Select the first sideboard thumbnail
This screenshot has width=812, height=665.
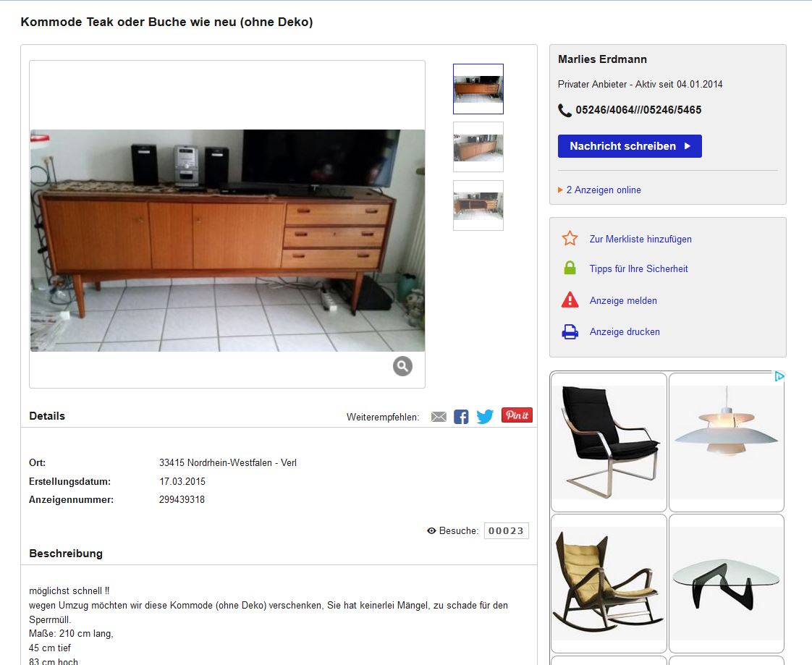(x=478, y=88)
